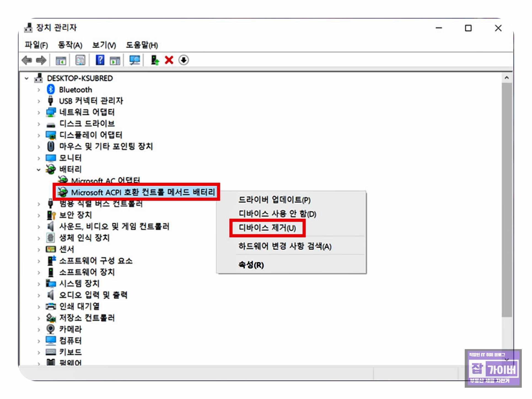Expand the 디스플레이 어댑터 node
The width and height of the screenshot is (532, 399).
point(39,135)
